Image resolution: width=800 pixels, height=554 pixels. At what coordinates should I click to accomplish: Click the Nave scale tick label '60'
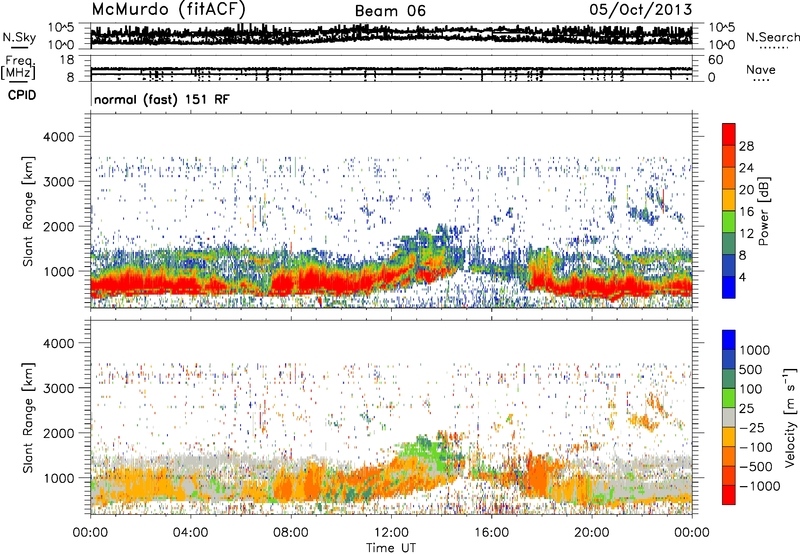coord(716,60)
